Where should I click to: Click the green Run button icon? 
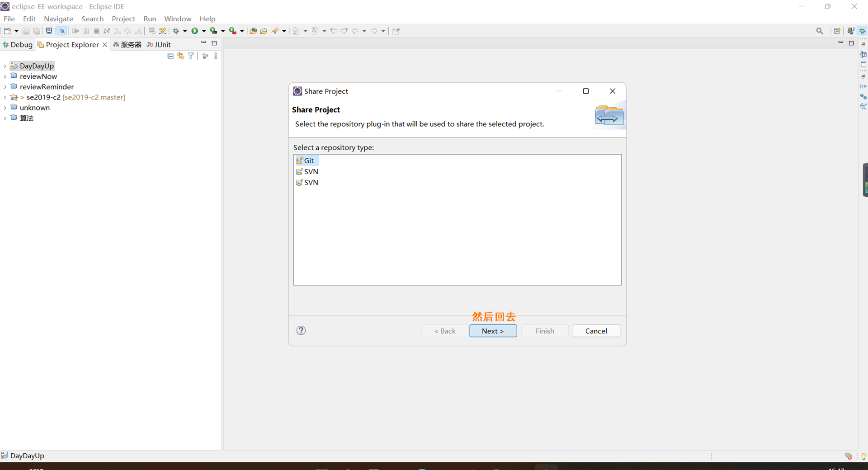(x=195, y=31)
